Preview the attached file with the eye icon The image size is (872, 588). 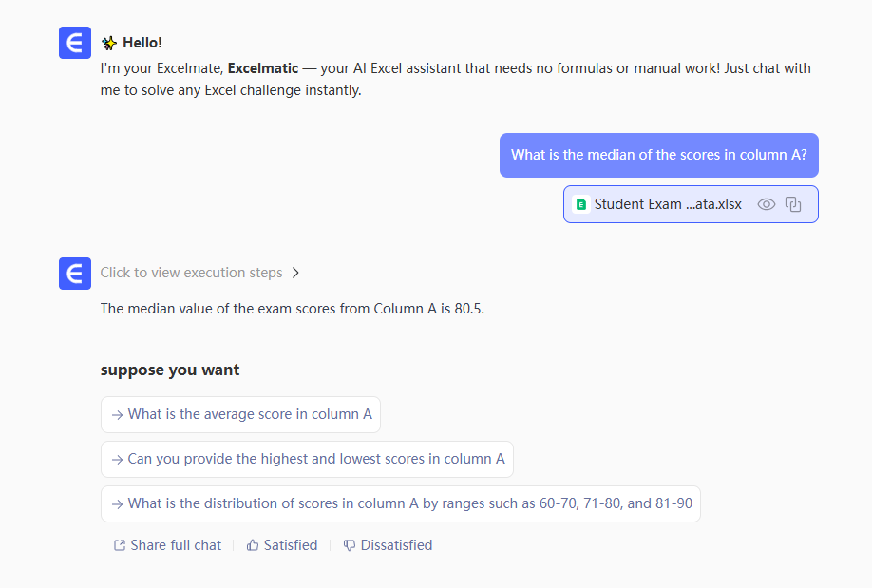(x=767, y=204)
